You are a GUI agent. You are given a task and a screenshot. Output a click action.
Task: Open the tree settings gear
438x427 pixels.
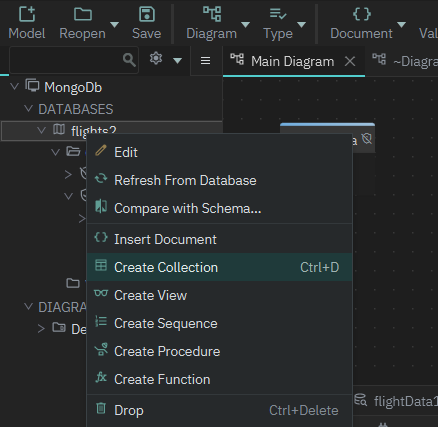156,59
